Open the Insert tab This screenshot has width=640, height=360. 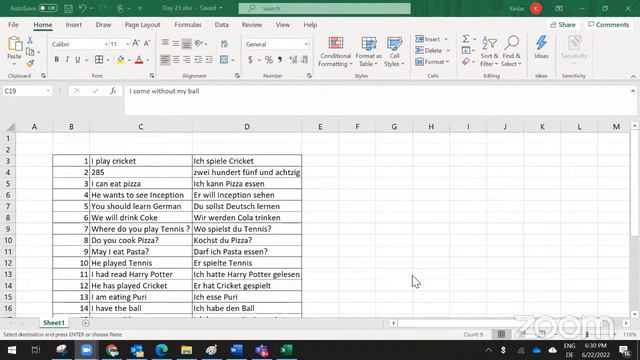(x=73, y=25)
